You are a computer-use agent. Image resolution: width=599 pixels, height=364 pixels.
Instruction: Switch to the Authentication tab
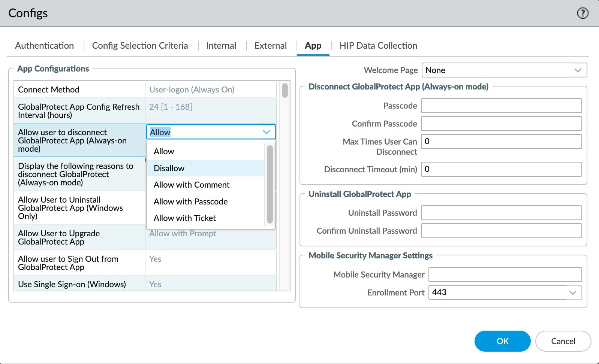tap(45, 46)
